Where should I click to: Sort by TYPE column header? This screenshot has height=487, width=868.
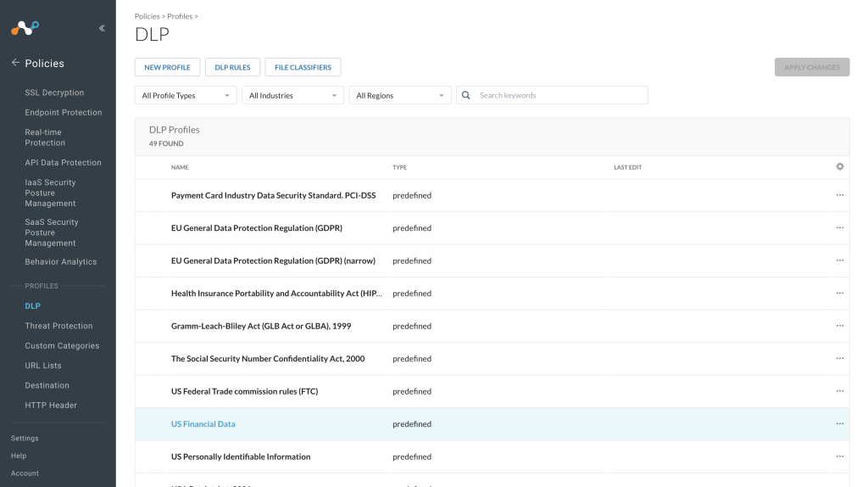(400, 167)
